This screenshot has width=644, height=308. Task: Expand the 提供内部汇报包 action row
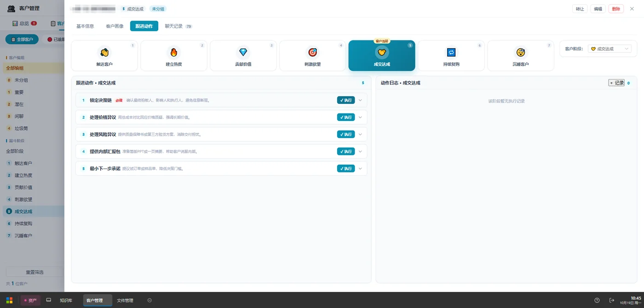coord(361,151)
